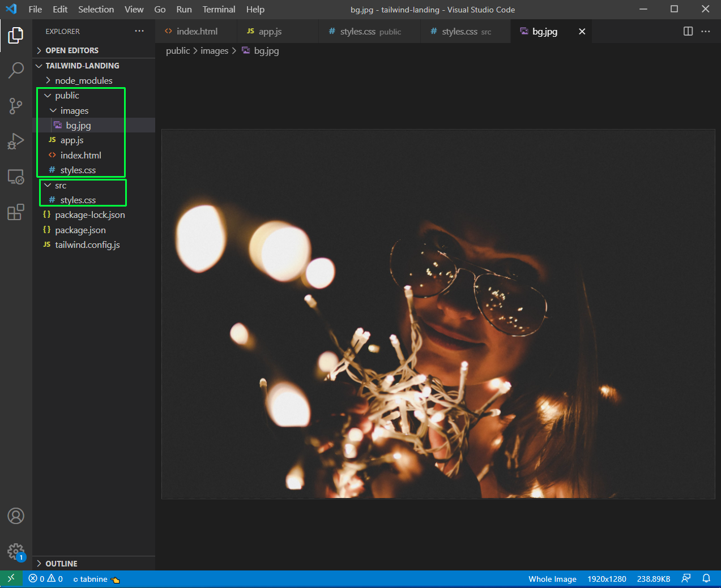
Task: Click the images breadcrumb segment
Action: tap(214, 50)
